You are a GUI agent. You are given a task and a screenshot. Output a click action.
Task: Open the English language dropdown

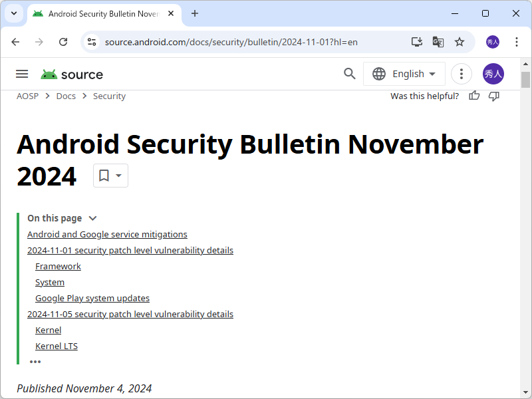(404, 74)
